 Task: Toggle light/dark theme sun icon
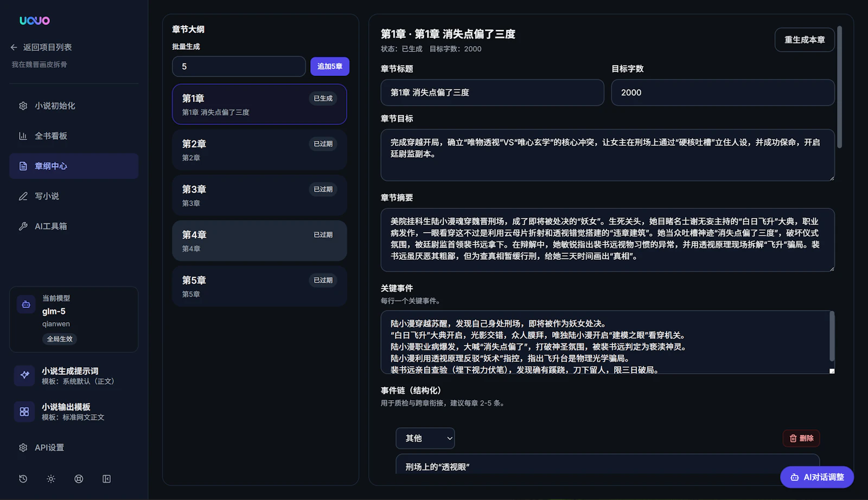point(51,479)
